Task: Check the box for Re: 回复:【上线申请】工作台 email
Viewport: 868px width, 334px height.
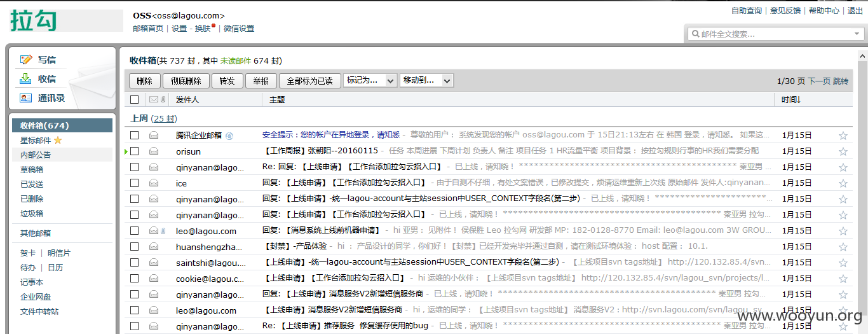Action: tap(134, 167)
